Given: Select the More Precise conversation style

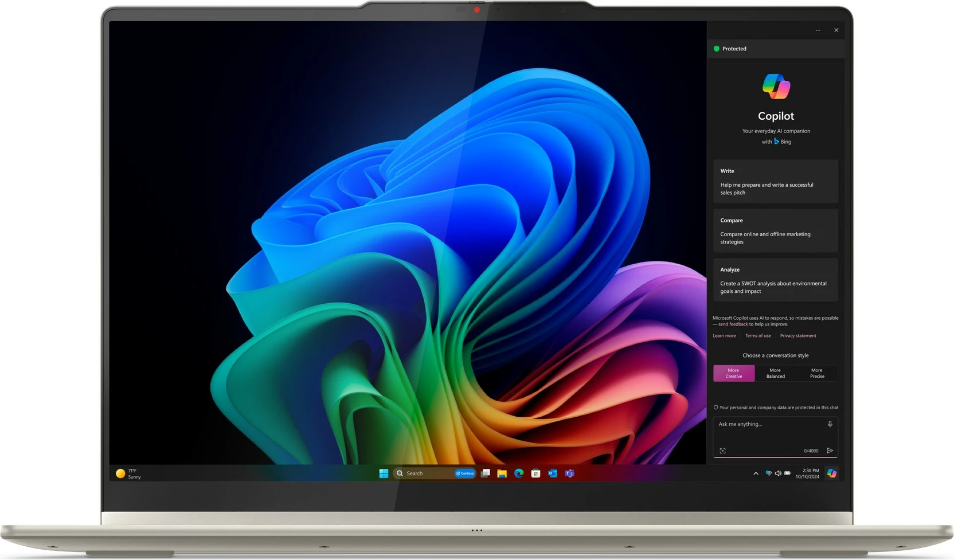Looking at the screenshot, I should tap(816, 373).
